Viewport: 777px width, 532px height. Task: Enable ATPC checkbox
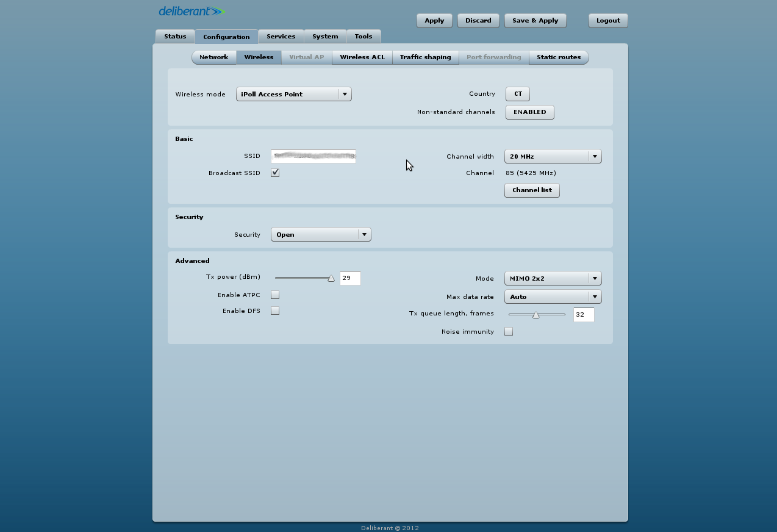[x=275, y=295]
